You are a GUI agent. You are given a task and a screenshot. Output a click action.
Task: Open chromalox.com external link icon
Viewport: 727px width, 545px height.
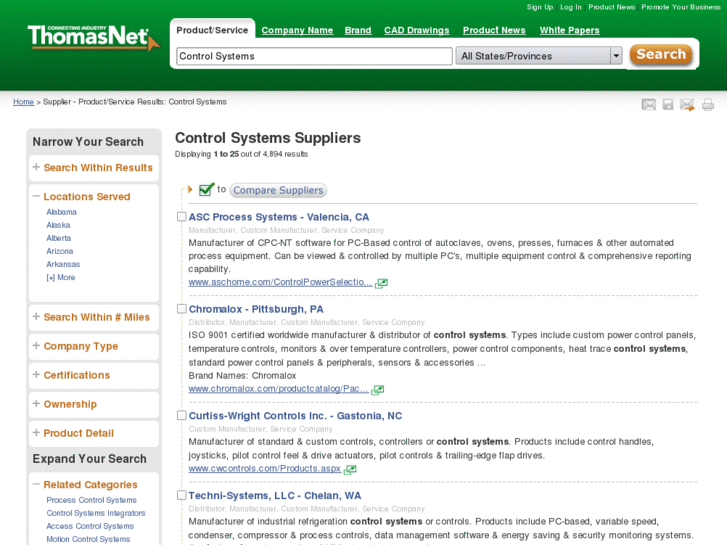point(377,390)
